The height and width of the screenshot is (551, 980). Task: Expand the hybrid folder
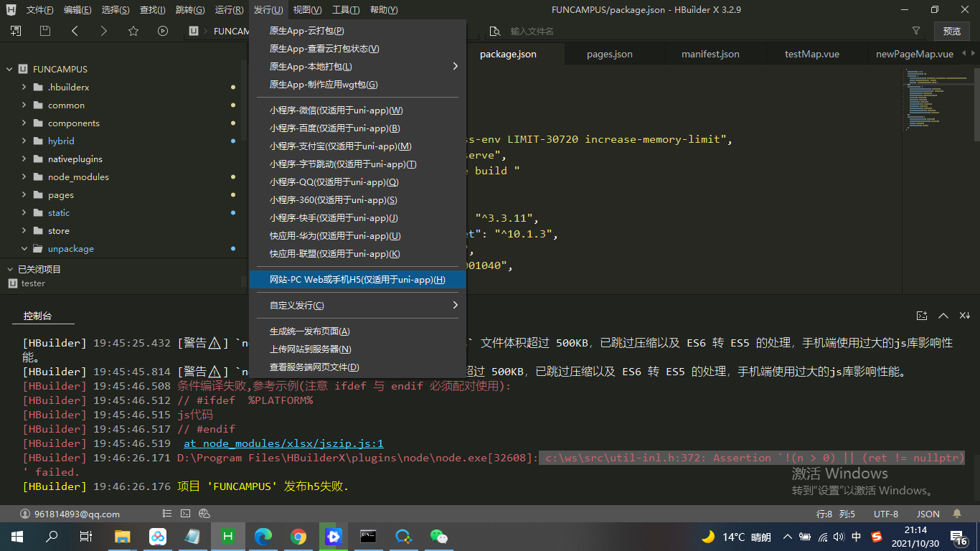tap(24, 141)
